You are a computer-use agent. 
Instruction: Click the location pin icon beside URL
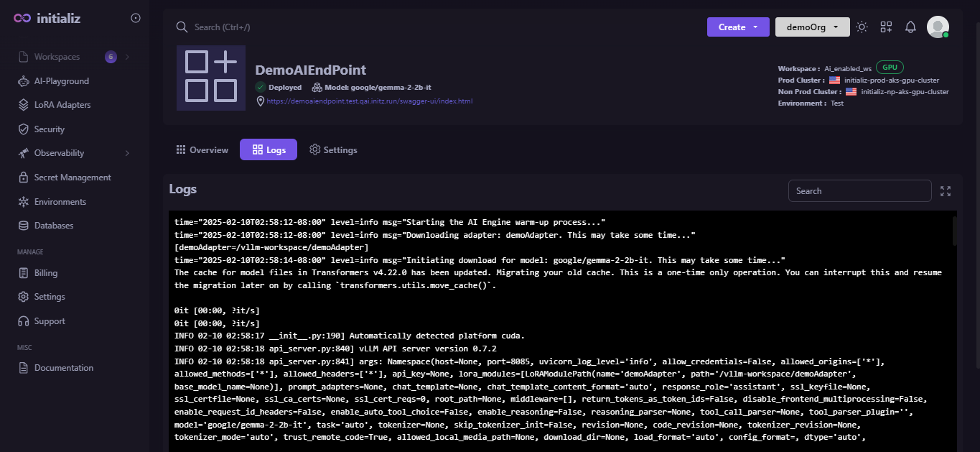point(261,101)
